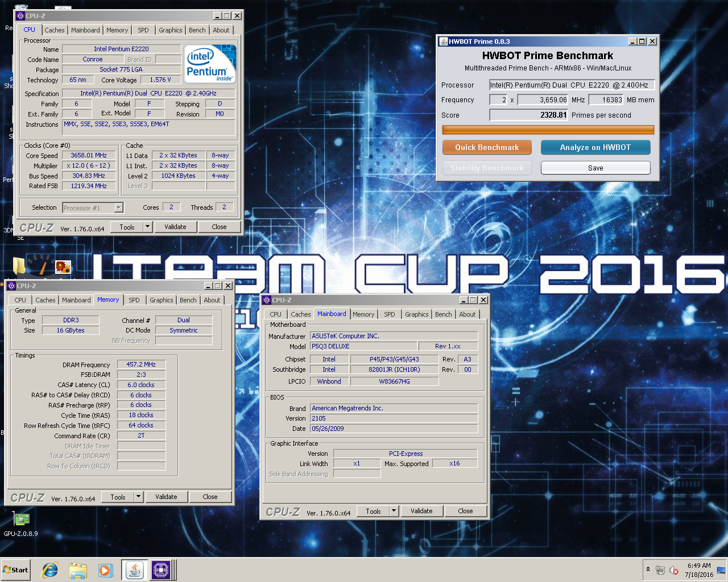This screenshot has width=728, height=582.
Task: Switch to Graphics tab in the Memory window
Action: [x=162, y=300]
